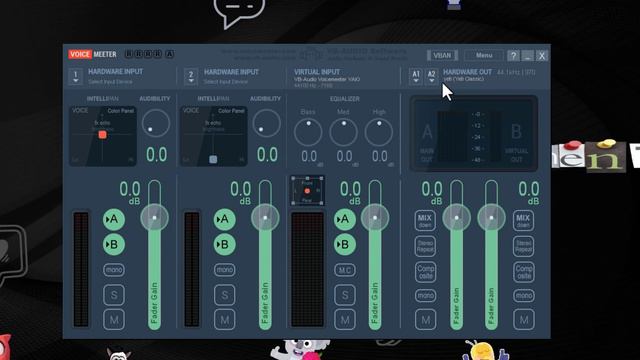Toggle Composite on bus B
Viewport: 640px width, 360px height.
point(523,272)
